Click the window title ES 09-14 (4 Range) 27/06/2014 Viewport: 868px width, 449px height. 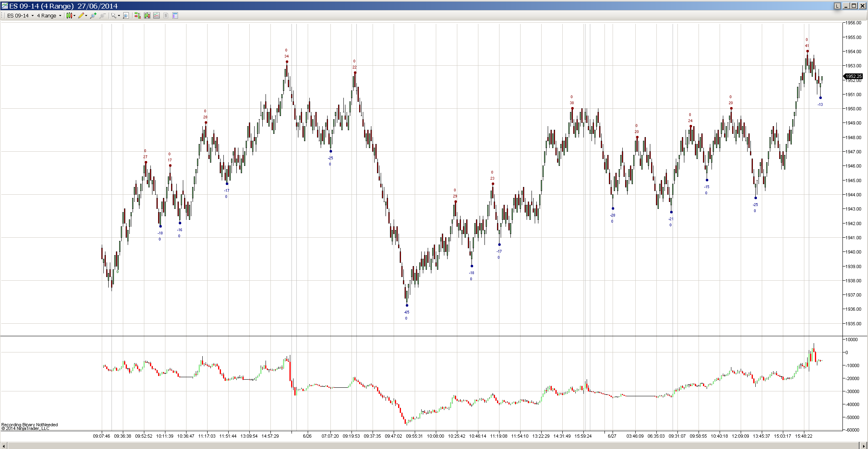point(63,6)
